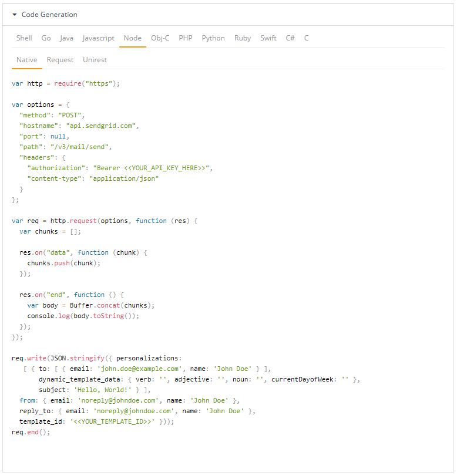Click the "api.sendgrid.com" hostname value
Screen dimensions: 457x476
pyautogui.click(x=100, y=126)
